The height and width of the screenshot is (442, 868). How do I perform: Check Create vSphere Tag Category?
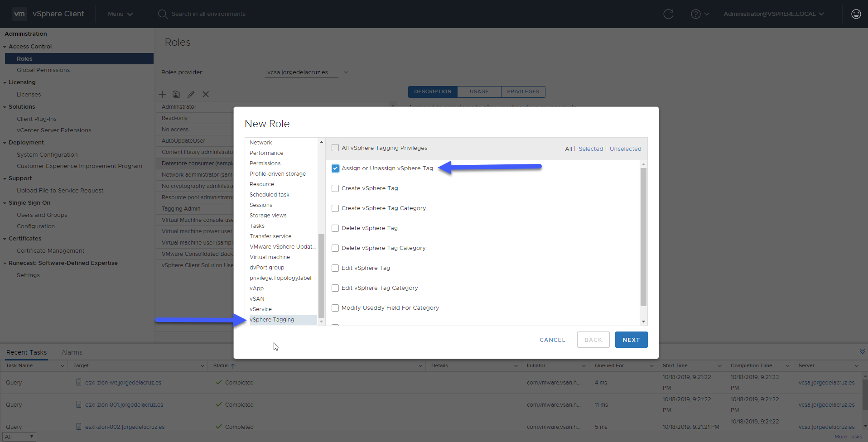[x=335, y=208]
